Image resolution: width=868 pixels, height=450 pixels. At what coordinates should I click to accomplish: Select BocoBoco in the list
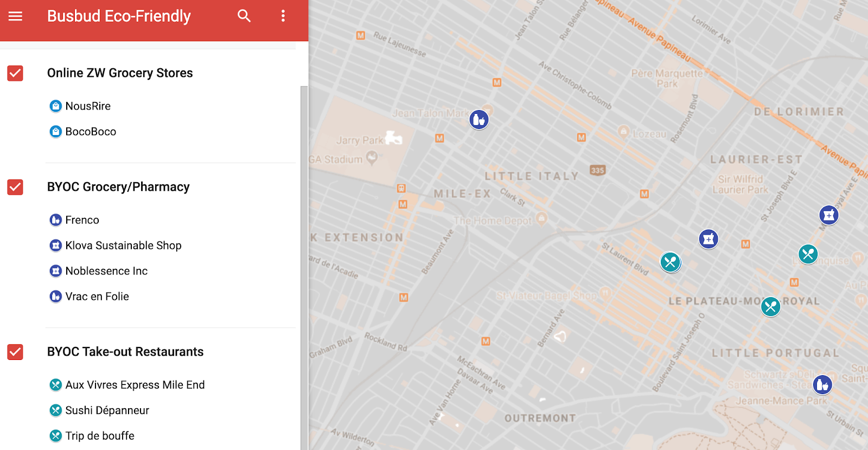[x=91, y=132]
